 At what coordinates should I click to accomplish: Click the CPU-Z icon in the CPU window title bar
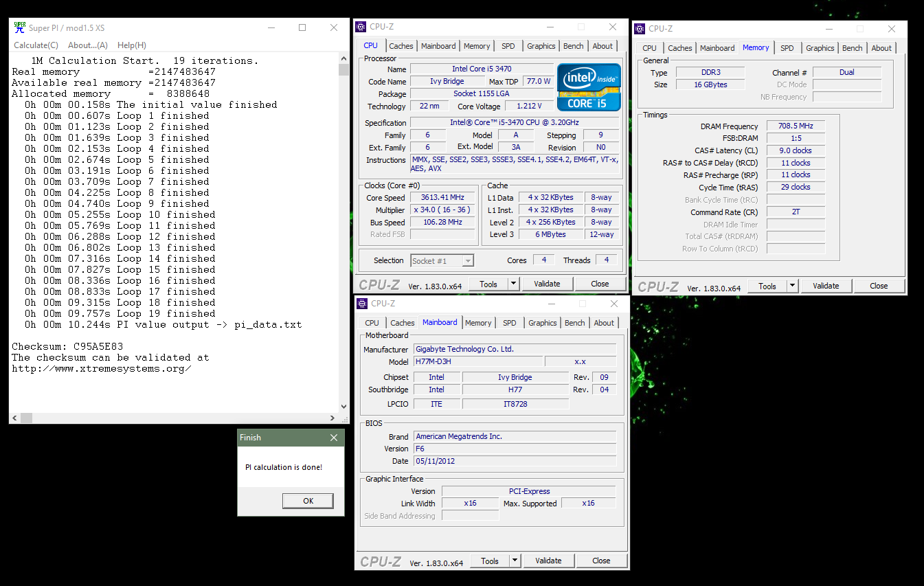pos(361,27)
